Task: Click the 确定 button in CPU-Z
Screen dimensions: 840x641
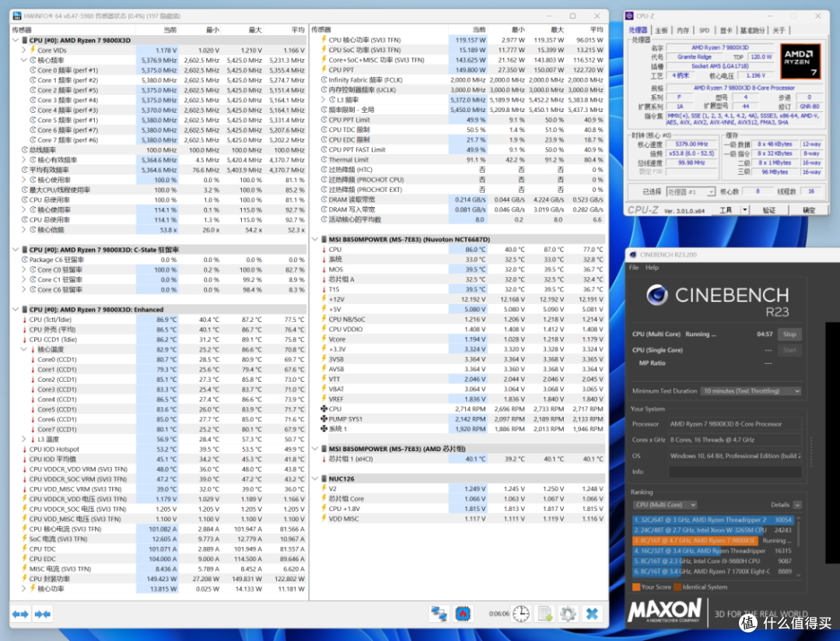Action: [x=809, y=210]
